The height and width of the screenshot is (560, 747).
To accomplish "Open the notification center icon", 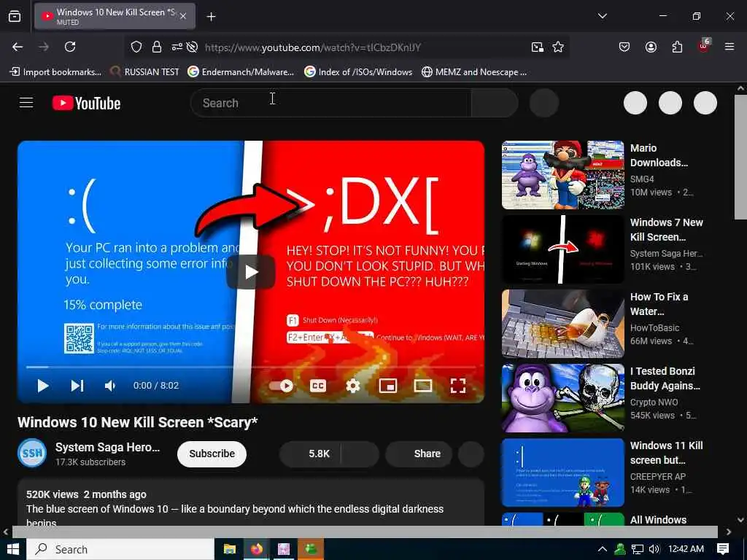I will [723, 549].
